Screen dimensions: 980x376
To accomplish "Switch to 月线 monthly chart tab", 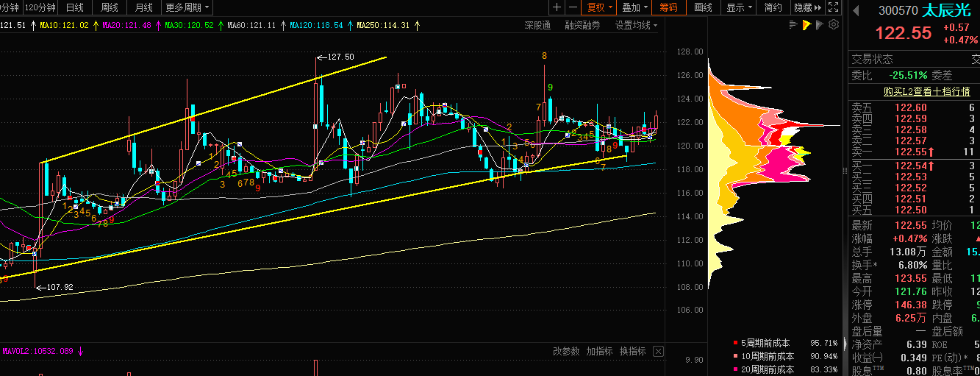I will tap(144, 7).
